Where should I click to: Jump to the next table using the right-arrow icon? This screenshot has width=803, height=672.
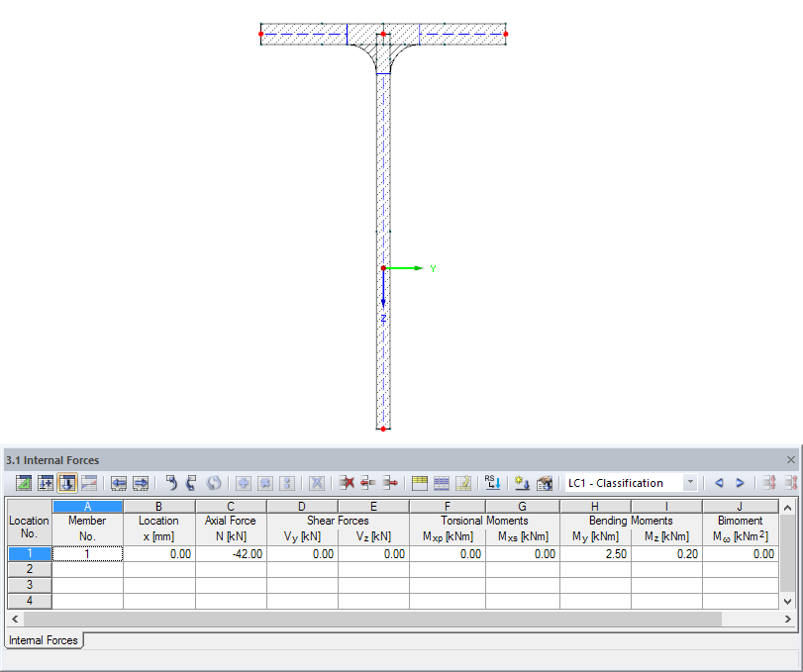pos(140,483)
